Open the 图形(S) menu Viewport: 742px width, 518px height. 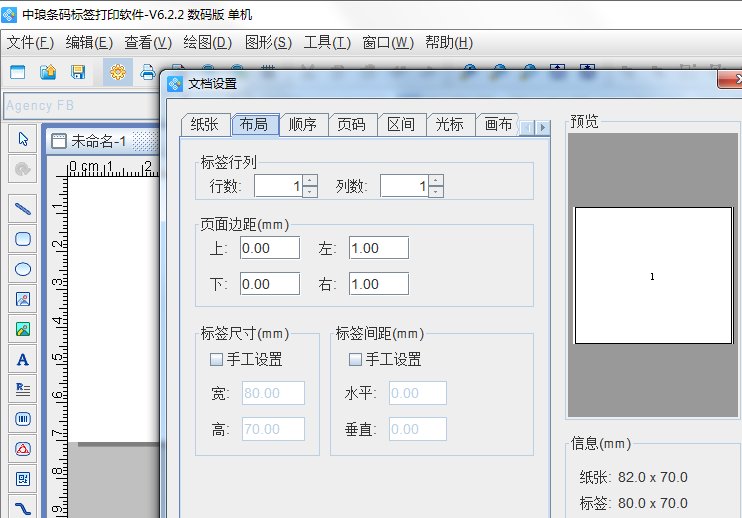click(268, 43)
